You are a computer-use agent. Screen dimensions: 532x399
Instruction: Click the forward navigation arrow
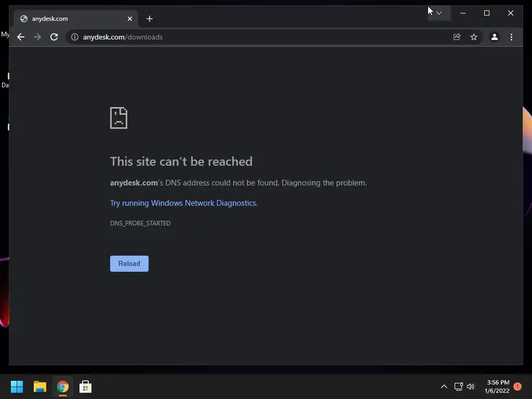[x=37, y=37]
